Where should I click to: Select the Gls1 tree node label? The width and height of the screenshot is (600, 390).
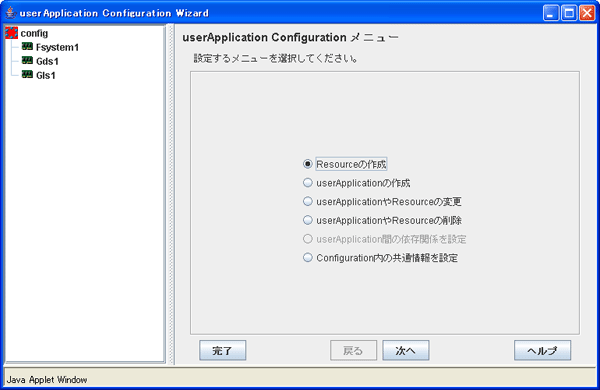46,75
